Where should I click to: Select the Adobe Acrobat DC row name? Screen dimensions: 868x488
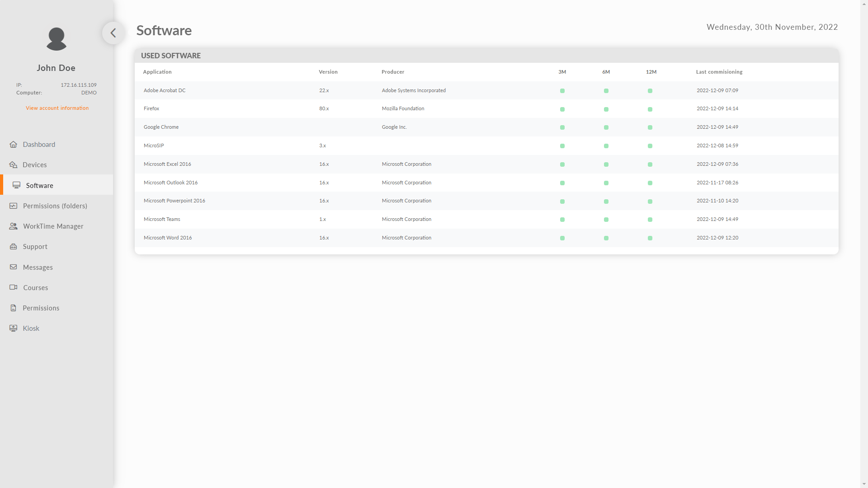coord(165,90)
